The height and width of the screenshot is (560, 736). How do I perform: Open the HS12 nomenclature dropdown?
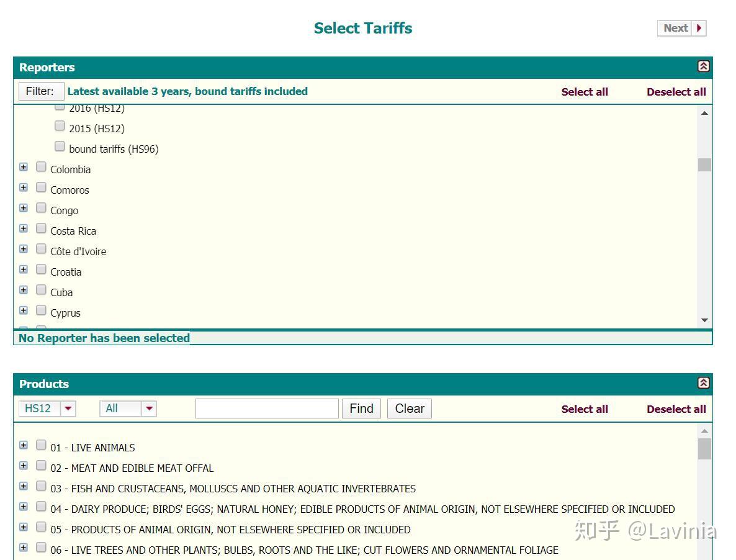tap(68, 409)
